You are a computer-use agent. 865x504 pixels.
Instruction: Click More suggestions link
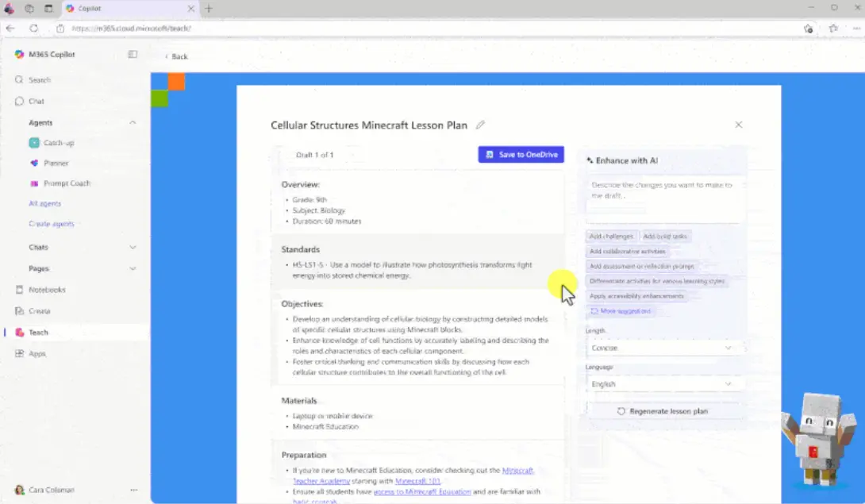[x=621, y=311]
